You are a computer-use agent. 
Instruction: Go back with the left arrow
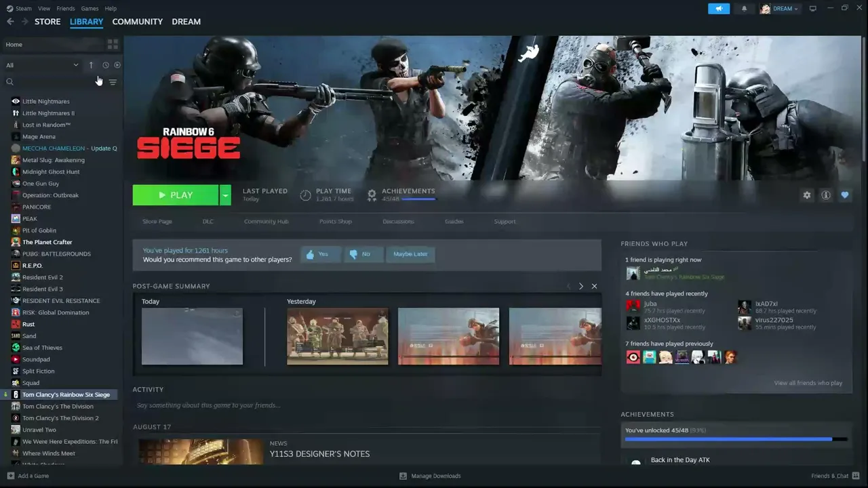pos(10,22)
